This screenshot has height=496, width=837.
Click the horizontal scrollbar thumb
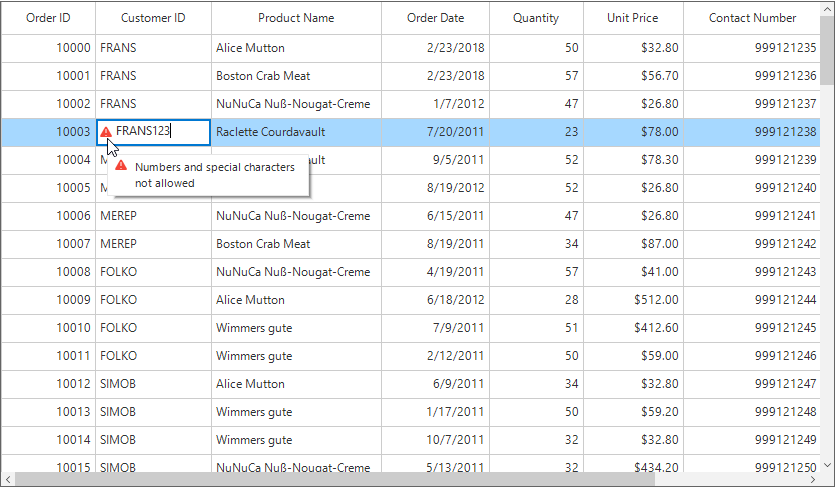point(335,479)
